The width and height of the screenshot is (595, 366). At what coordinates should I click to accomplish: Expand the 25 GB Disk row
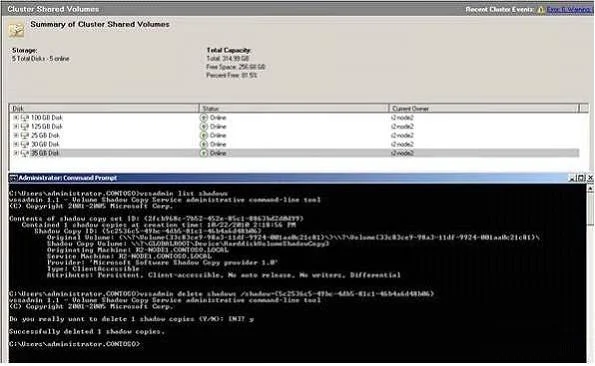coord(16,135)
